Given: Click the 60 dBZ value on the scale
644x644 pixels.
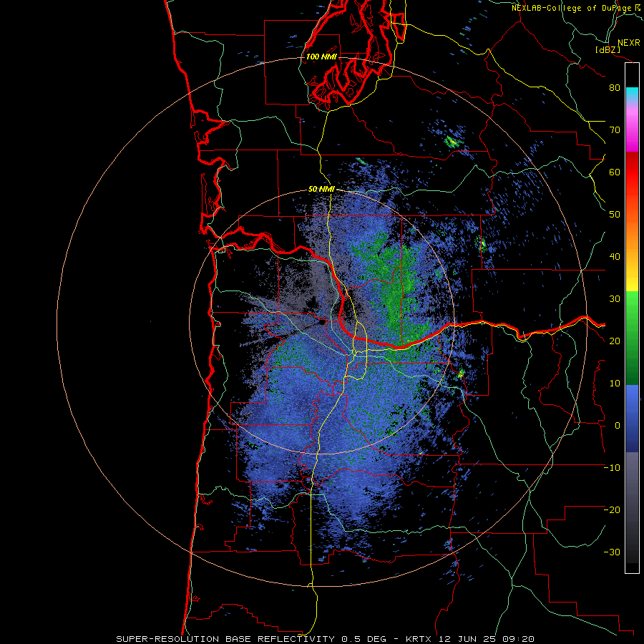Looking at the screenshot, I should tap(615, 172).
